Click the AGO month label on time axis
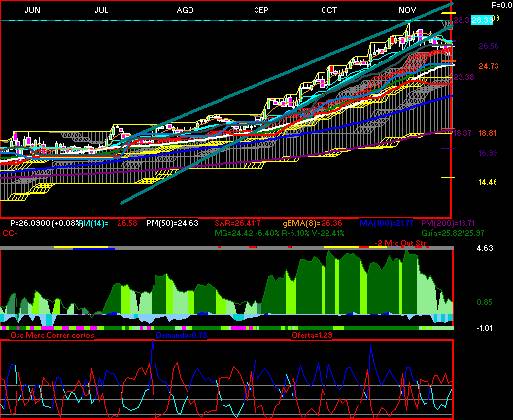 (x=185, y=10)
